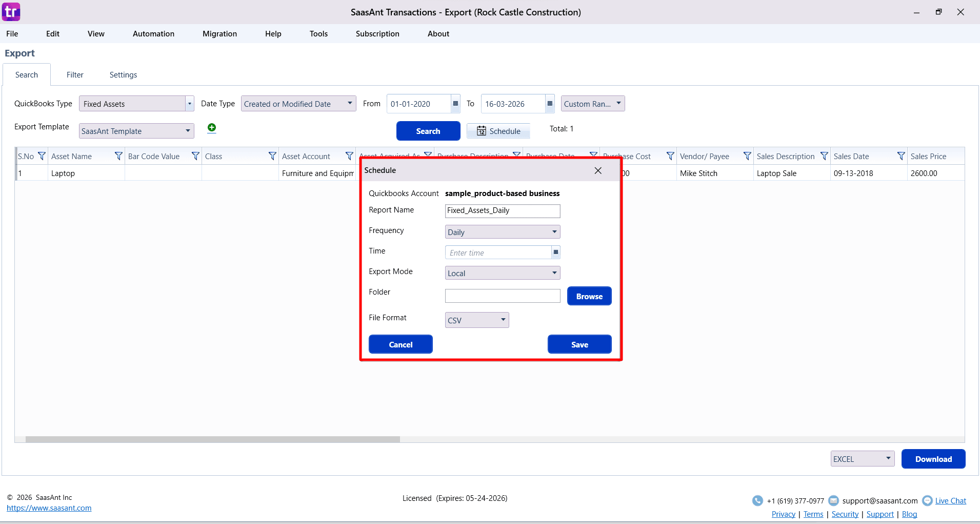Click the filter funnel on Asset Name column
980x524 pixels.
click(118, 156)
